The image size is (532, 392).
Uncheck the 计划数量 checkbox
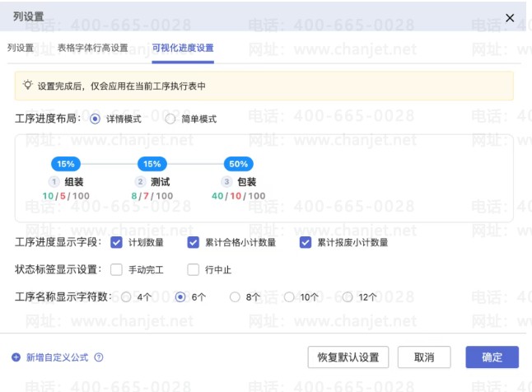116,242
